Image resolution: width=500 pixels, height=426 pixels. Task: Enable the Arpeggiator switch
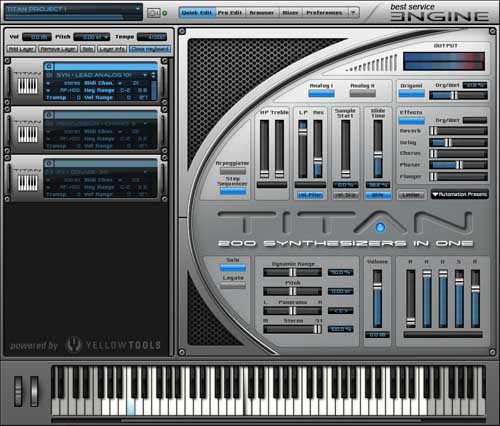coord(233,171)
